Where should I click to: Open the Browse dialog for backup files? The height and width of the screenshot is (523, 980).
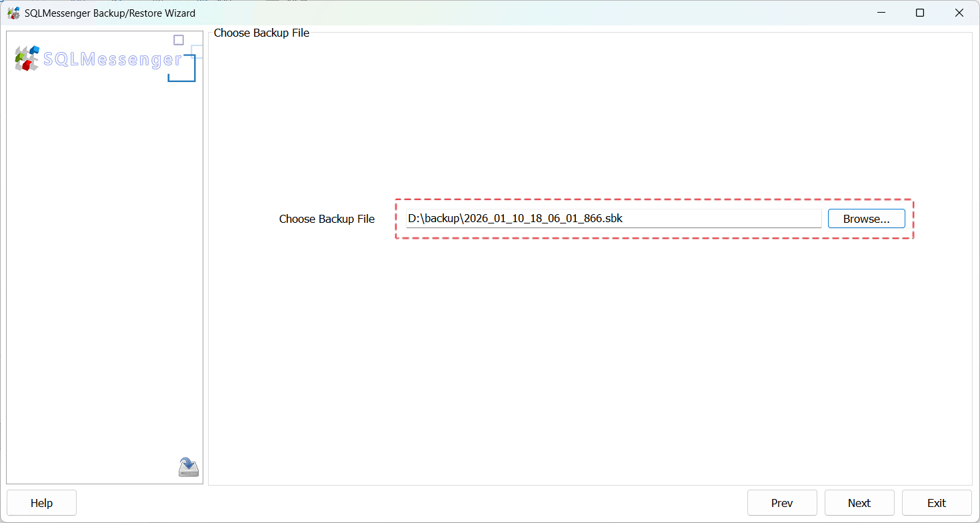(865, 218)
